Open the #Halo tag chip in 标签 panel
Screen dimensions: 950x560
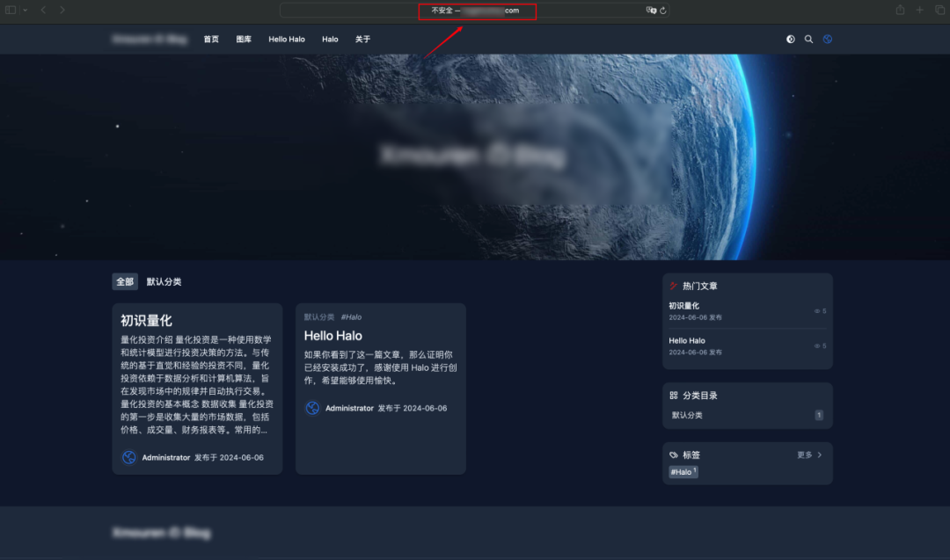(683, 471)
